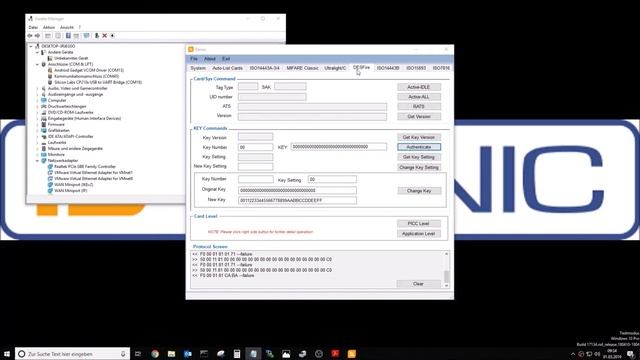This screenshot has height=360, width=640.
Task: Click the Change Key Setting button
Action: 419,167
